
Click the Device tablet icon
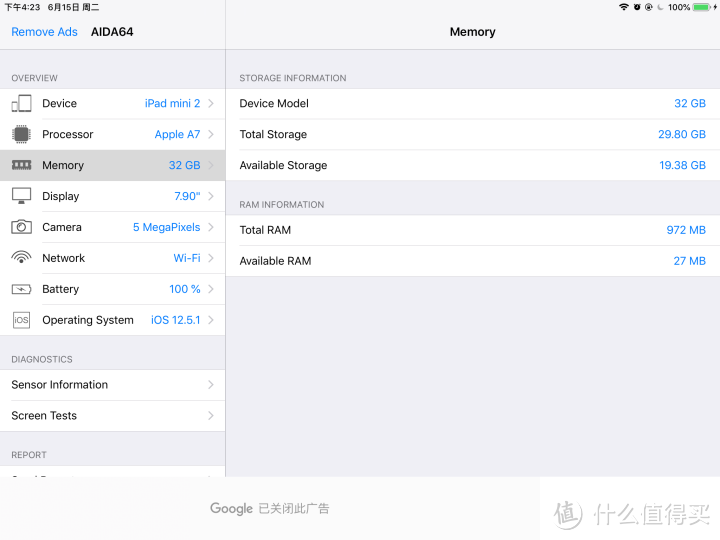(x=21, y=103)
